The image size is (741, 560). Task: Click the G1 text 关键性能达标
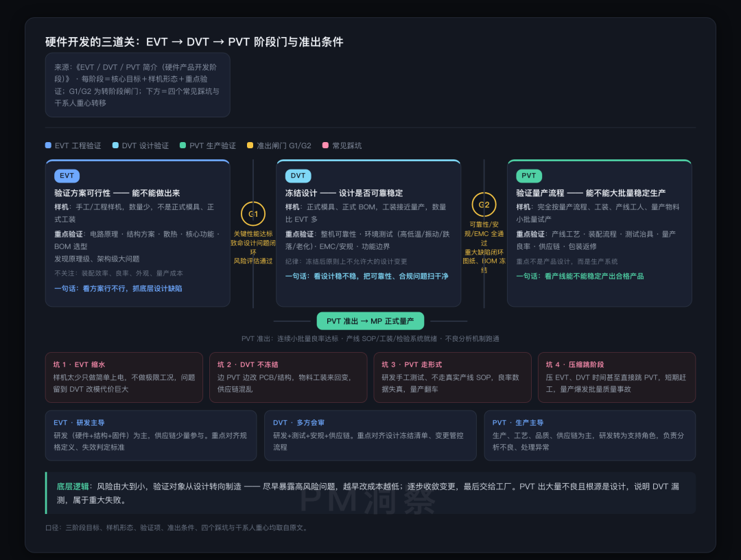(253, 234)
